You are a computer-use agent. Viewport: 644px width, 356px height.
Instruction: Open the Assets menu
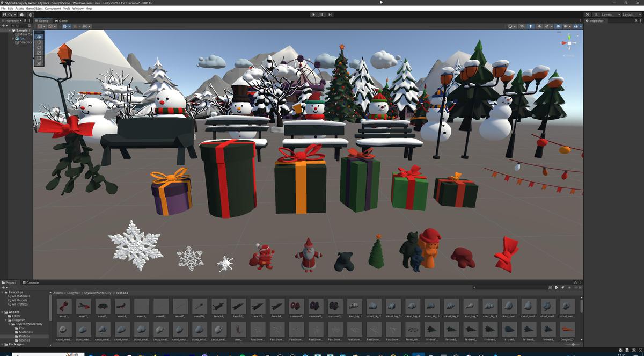coord(19,9)
